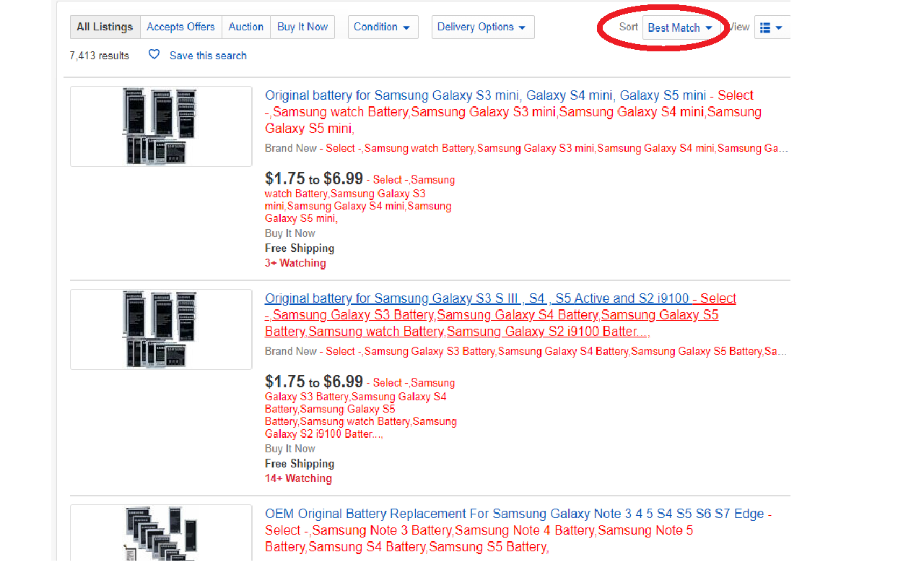Screen dimensions: 924x578
Task: Open the Best Match sort dropdown
Action: (x=681, y=27)
